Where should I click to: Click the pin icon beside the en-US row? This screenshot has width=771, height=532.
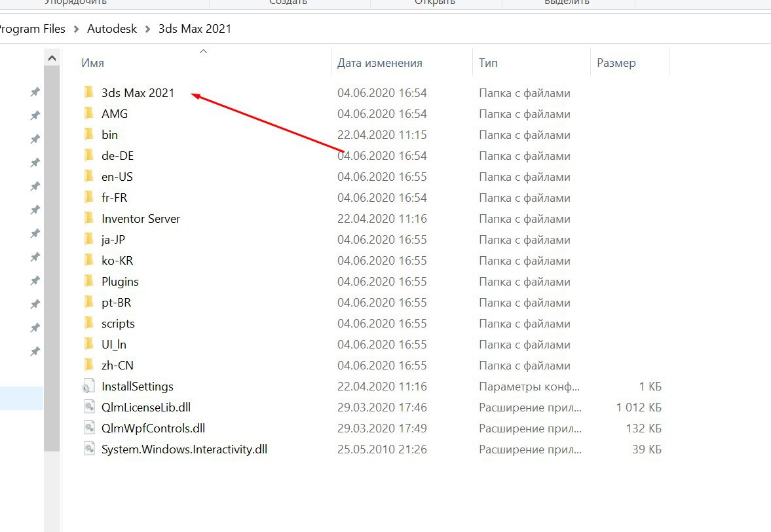pos(35,186)
